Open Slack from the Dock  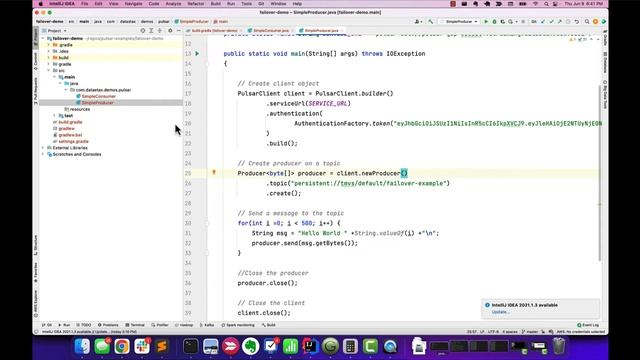[x=142, y=346]
